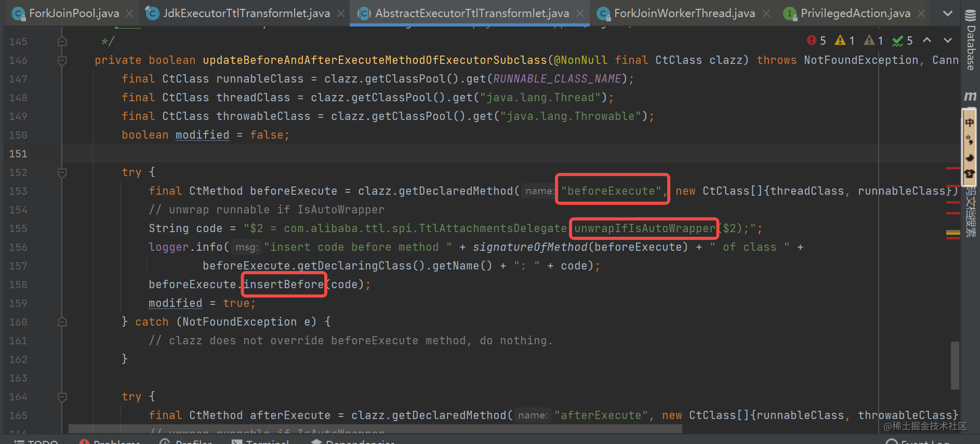Click the modified variable on line 159
Viewport: 980px width, 444px height.
(x=176, y=303)
